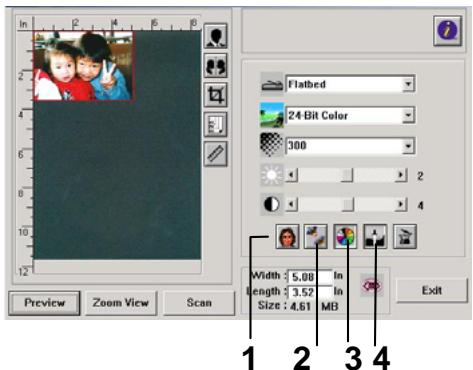
Task: Open the Descreen woman-face icon
Action: point(287,237)
